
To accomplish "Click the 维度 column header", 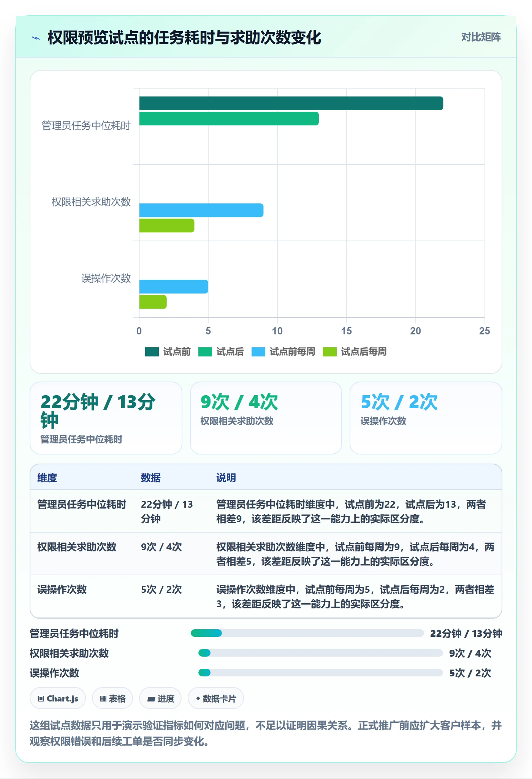I will pos(47,478).
